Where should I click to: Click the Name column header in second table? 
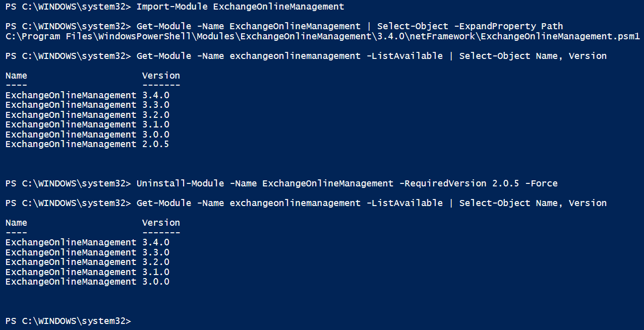16,223
